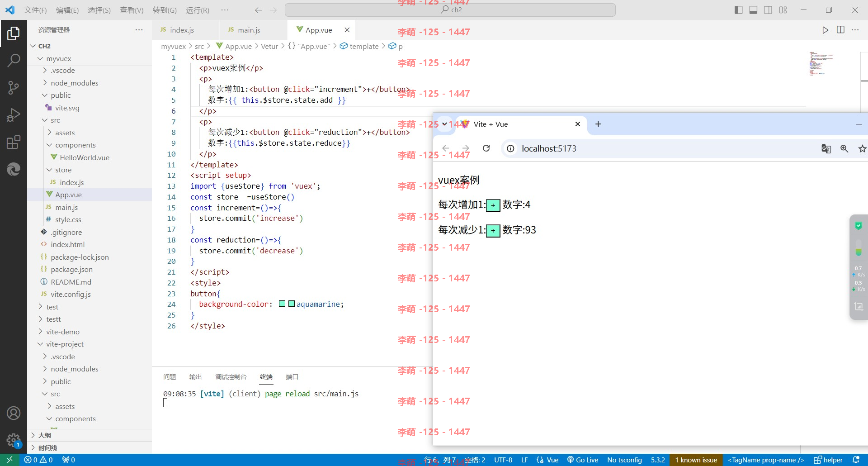The height and width of the screenshot is (466, 868).
Task: Close the App.vue editor tab
Action: (x=347, y=30)
